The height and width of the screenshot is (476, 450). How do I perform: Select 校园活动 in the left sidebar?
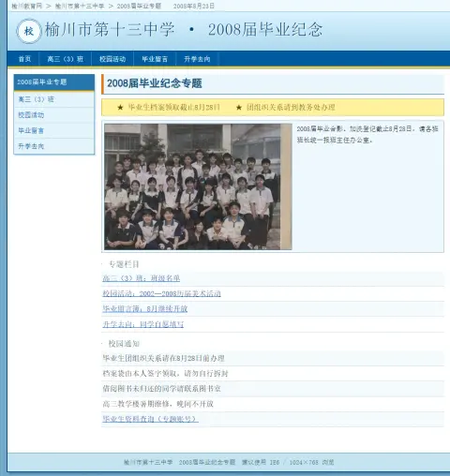click(54, 115)
